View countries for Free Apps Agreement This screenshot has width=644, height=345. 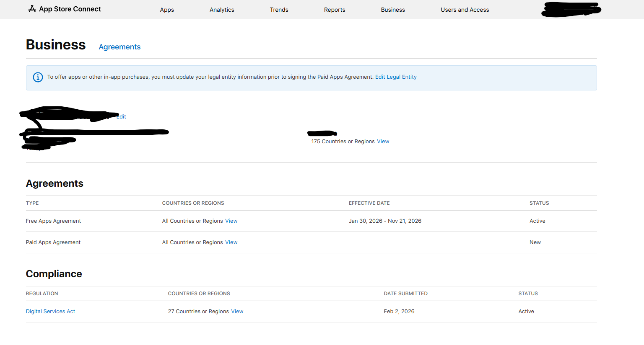(x=231, y=221)
